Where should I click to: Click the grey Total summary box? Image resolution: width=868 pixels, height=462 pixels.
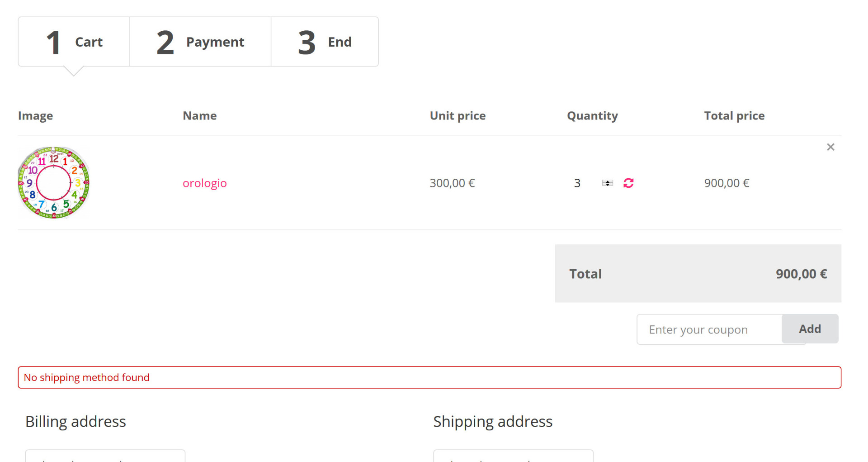698,273
